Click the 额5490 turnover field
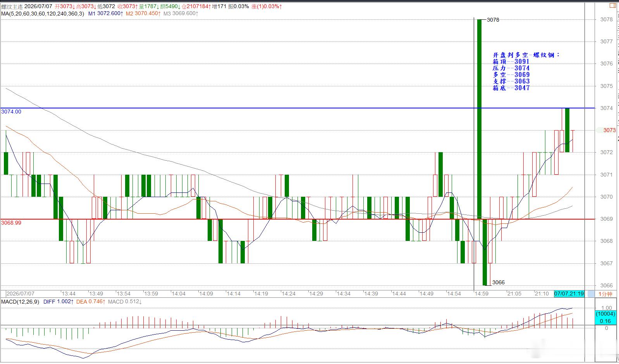This screenshot has width=619, height=364. pos(170,7)
